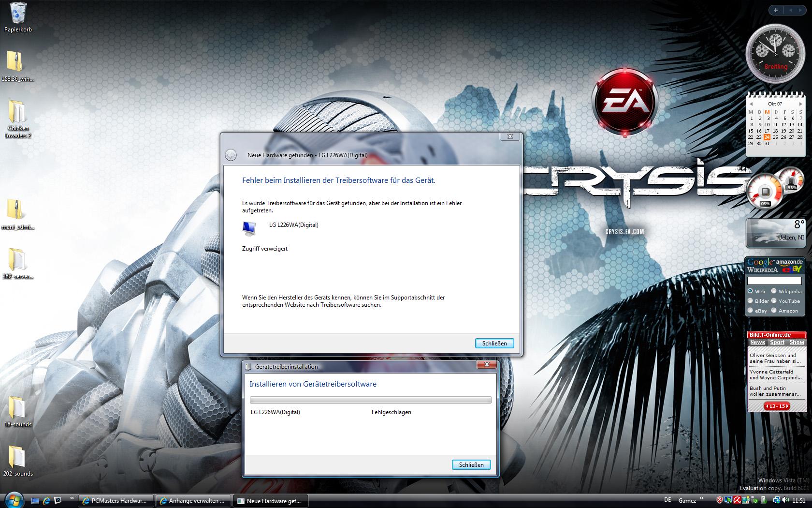Screen dimensions: 812x508
Task: Show previous sidebar gadgets page
Action: coord(790,10)
